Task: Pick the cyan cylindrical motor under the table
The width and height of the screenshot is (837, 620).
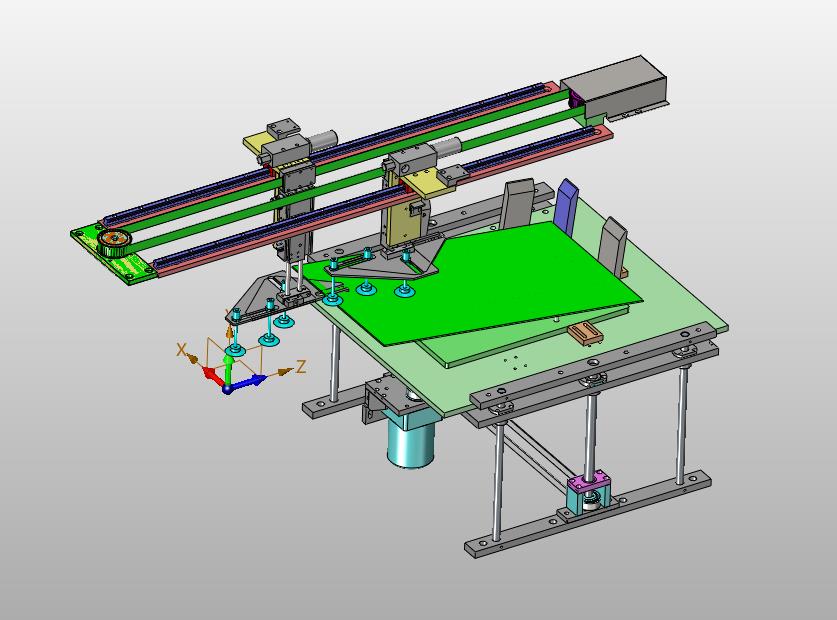Action: pos(410,439)
